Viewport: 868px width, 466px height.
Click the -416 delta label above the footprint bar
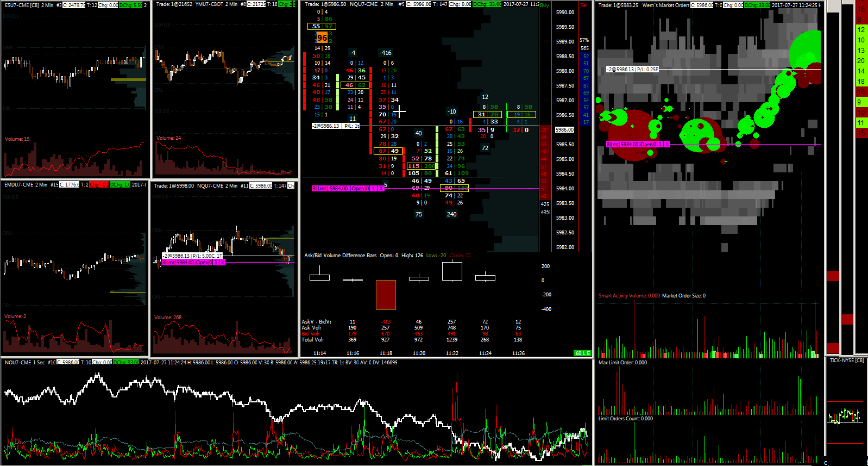tap(386, 53)
